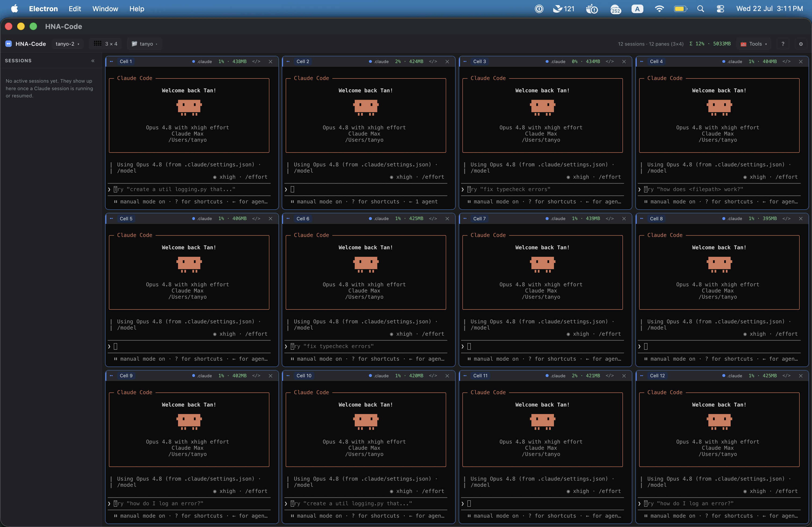Select the Cell 1 title label
Viewport: 812px width, 527px height.
[126, 61]
